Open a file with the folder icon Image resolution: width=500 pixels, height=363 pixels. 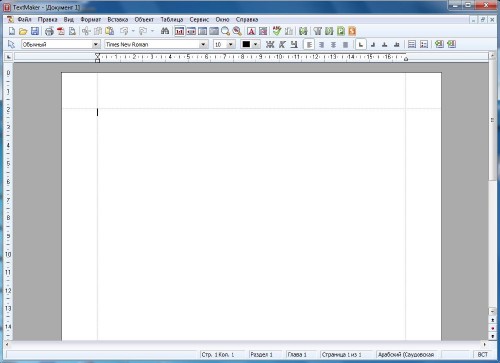click(23, 31)
